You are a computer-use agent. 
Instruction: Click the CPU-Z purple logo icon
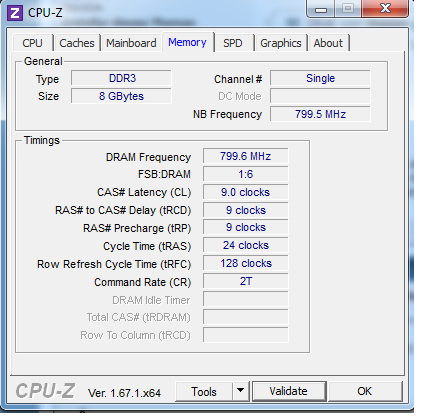coord(15,13)
